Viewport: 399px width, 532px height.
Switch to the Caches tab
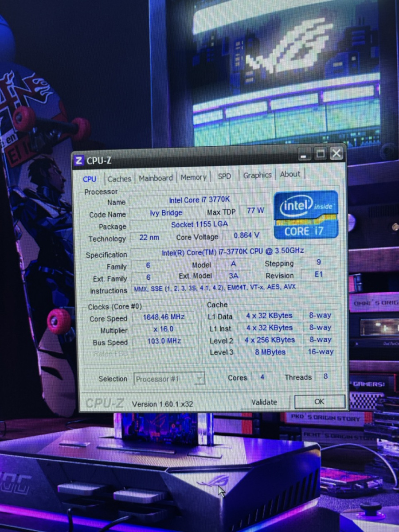tap(119, 179)
